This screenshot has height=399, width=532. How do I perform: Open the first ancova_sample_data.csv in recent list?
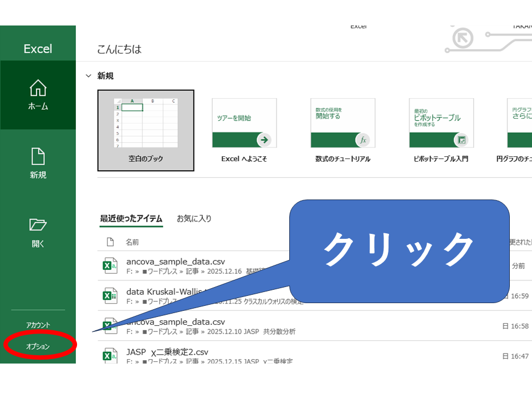pyautogui.click(x=176, y=262)
